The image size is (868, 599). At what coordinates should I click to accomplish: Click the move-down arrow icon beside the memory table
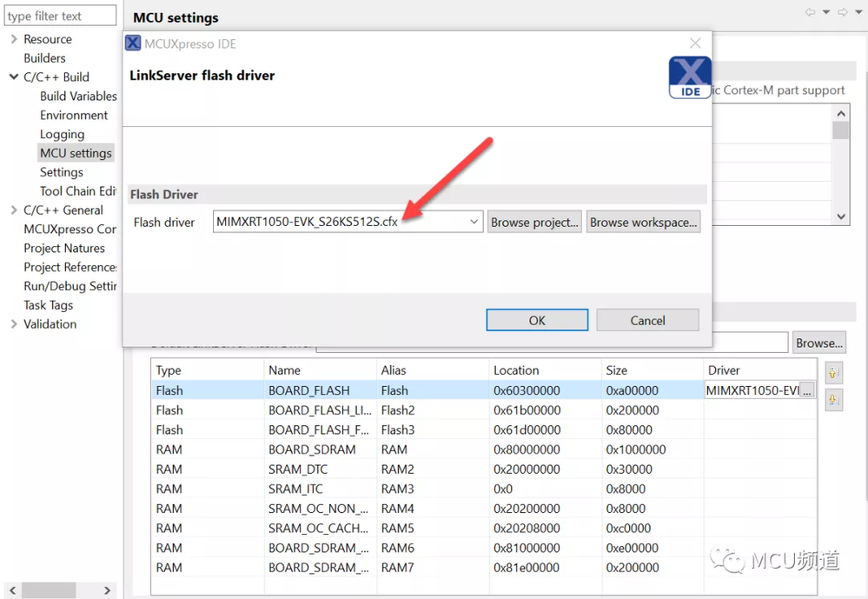point(833,399)
